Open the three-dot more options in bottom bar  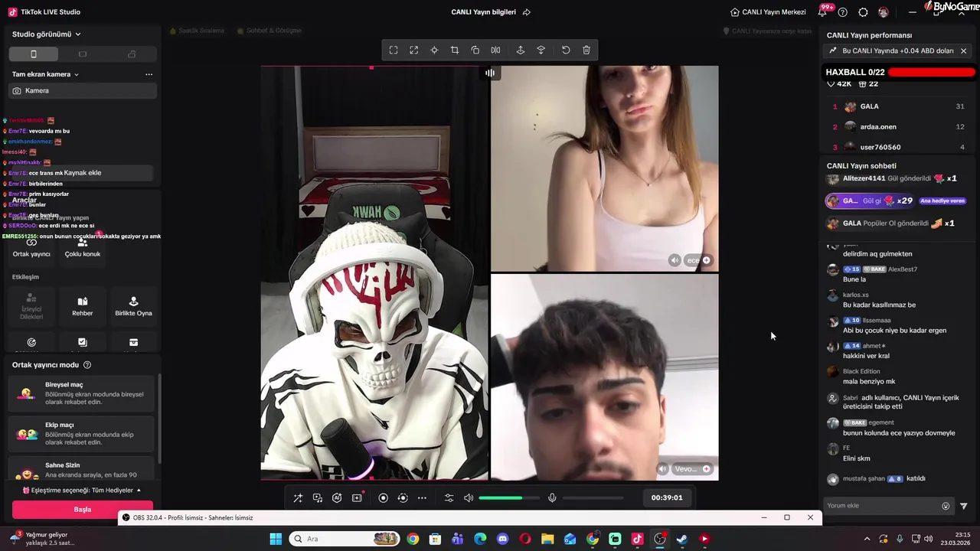coord(422,498)
